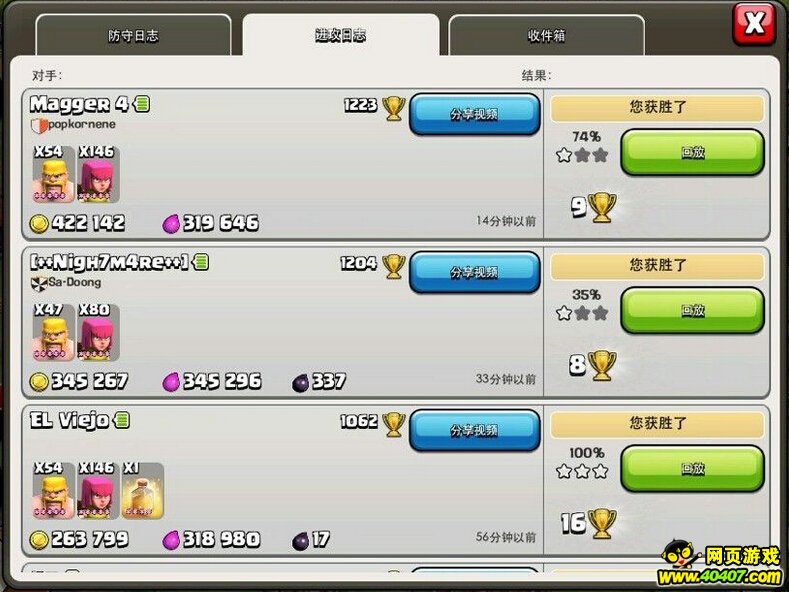
Task: Click the spell potion icon in EL Viejo entry
Action: (142, 491)
